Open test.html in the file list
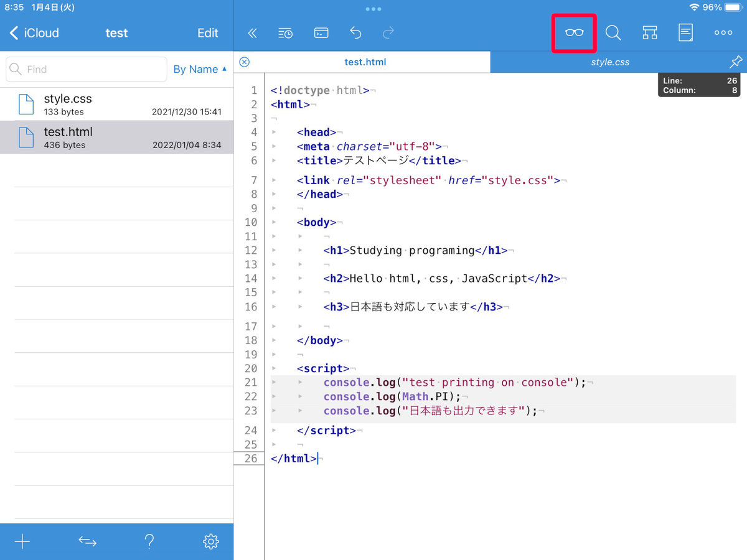Screen dimensions: 747x560 click(x=117, y=137)
